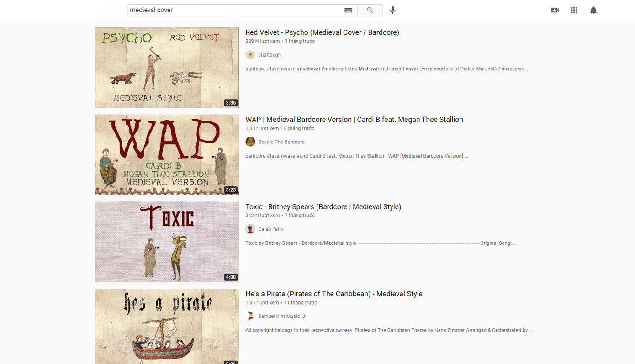Open the notifications bell
Image resolution: width=635 pixels, height=364 pixels.
coord(593,10)
